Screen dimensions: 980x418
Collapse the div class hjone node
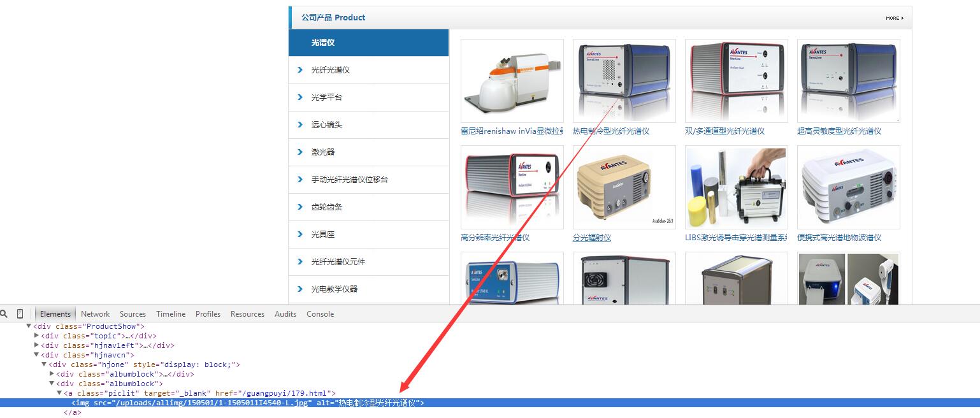[x=44, y=364]
